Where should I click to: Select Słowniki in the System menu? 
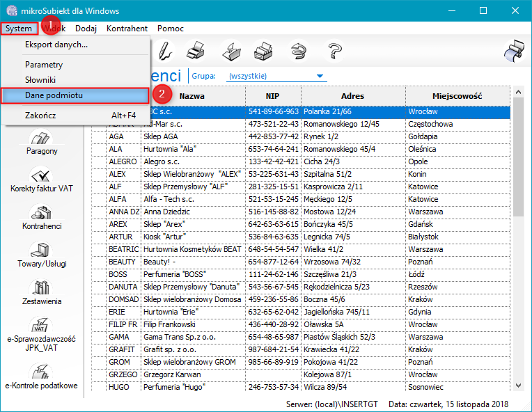tap(40, 80)
